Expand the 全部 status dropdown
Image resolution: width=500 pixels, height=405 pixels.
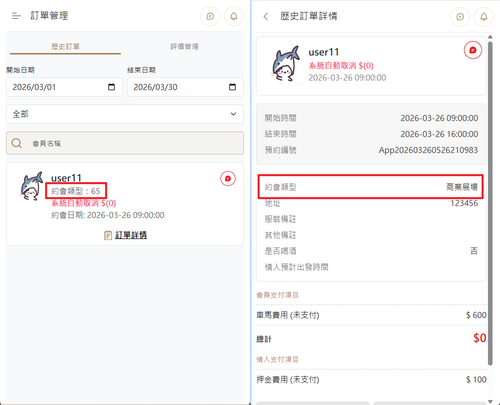point(125,114)
